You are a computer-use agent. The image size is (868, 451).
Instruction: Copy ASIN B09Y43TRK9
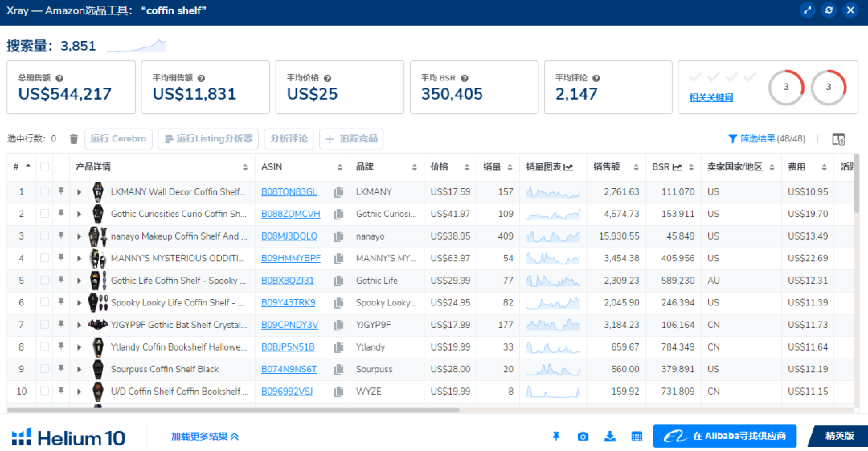click(338, 302)
